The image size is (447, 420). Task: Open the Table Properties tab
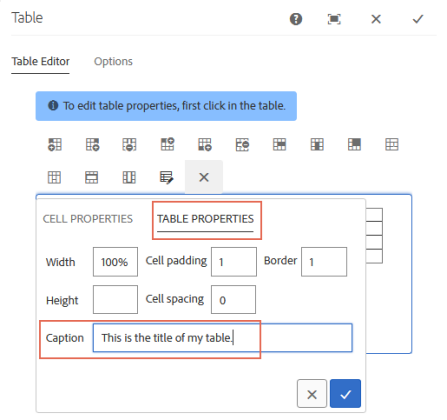pyautogui.click(x=205, y=219)
